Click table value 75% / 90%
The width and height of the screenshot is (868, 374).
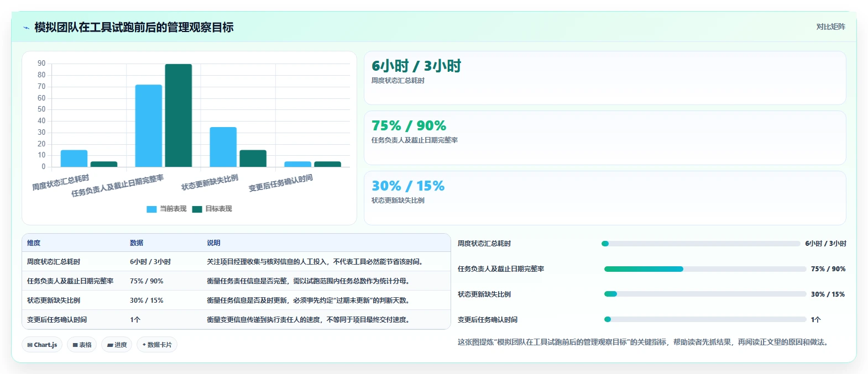(147, 281)
